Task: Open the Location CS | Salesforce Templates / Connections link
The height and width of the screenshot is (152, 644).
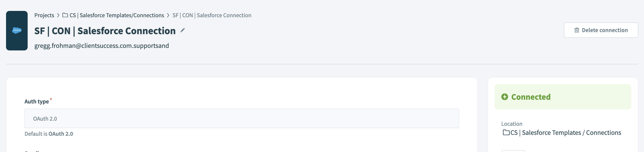Action: (565, 132)
